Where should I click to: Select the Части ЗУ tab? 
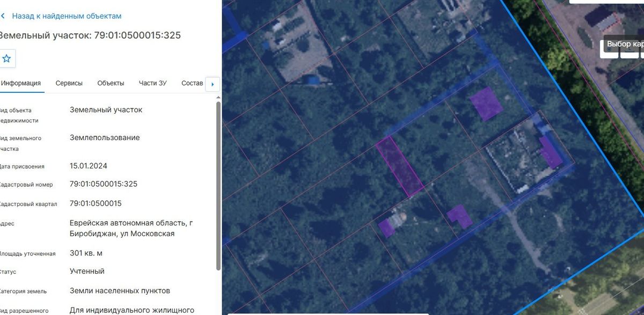click(x=153, y=83)
